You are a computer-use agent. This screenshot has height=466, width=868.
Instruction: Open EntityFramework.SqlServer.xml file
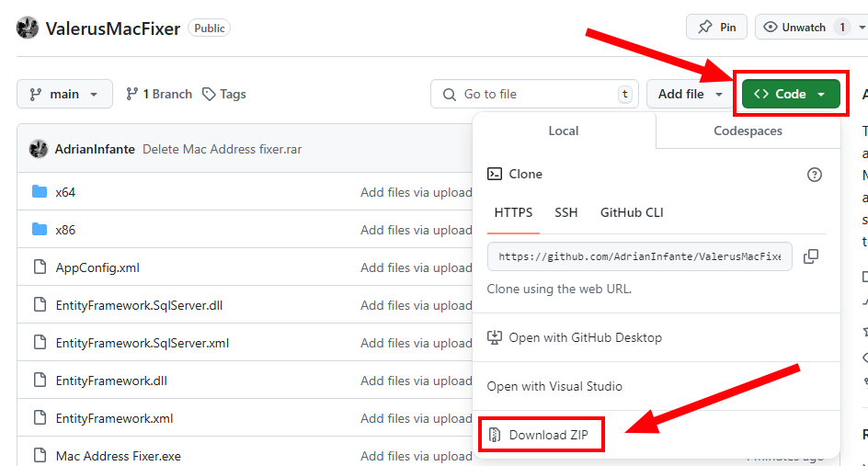(143, 343)
